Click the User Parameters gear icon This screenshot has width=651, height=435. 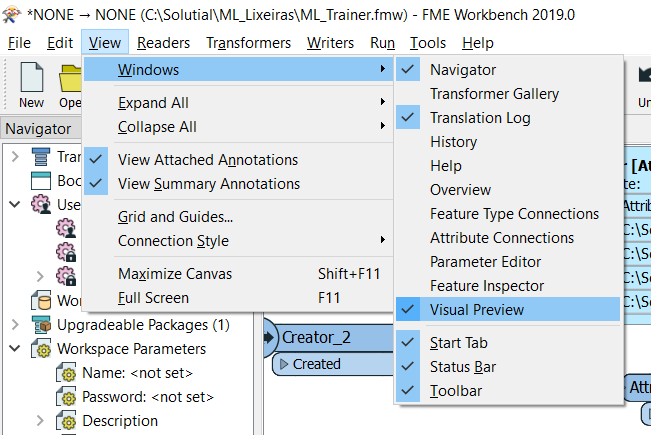click(41, 205)
